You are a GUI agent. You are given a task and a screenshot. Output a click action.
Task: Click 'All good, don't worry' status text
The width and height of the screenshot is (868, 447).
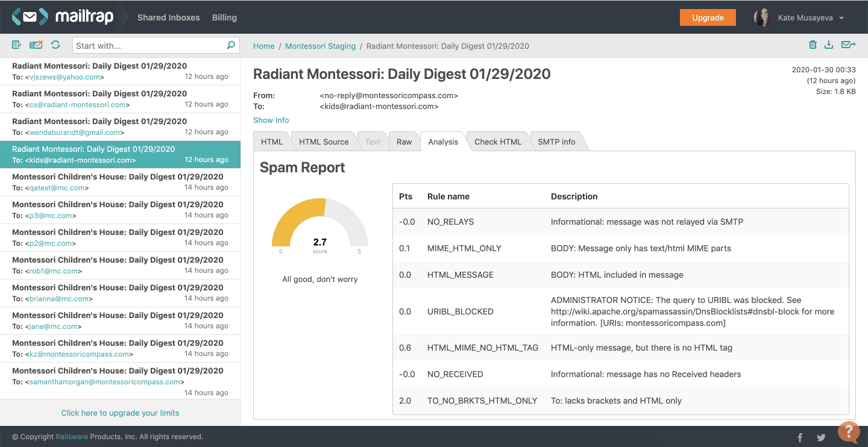[x=320, y=279]
